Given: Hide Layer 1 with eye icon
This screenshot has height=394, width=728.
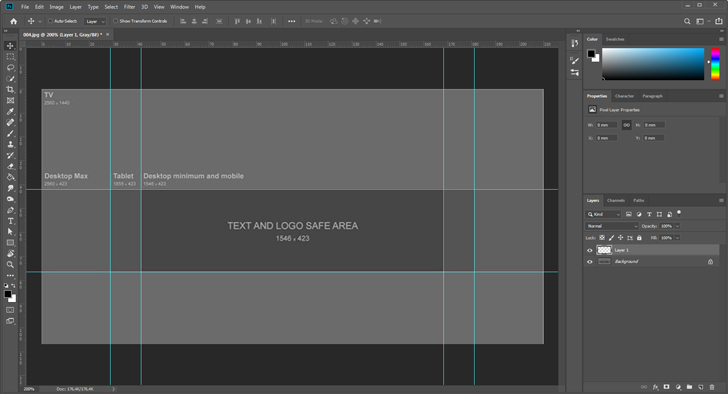Looking at the screenshot, I should [590, 250].
